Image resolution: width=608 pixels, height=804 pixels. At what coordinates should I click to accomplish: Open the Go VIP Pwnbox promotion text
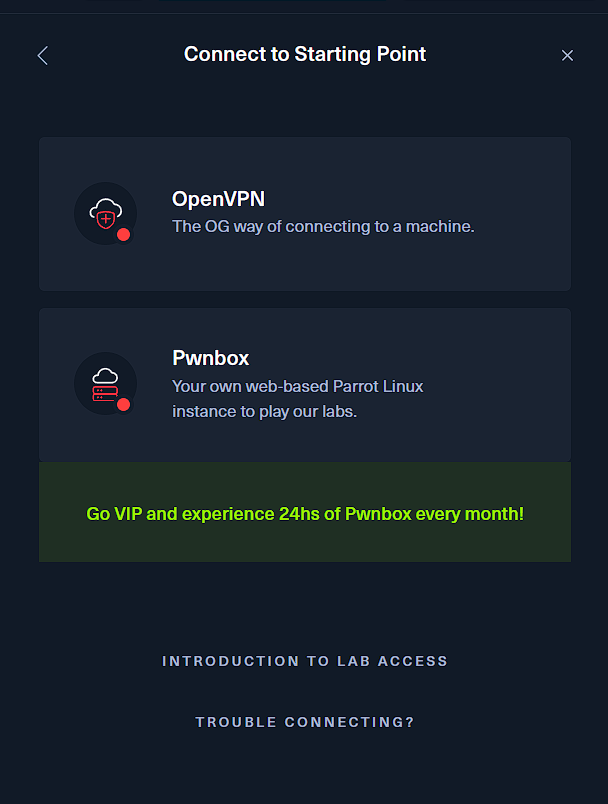[x=305, y=514]
